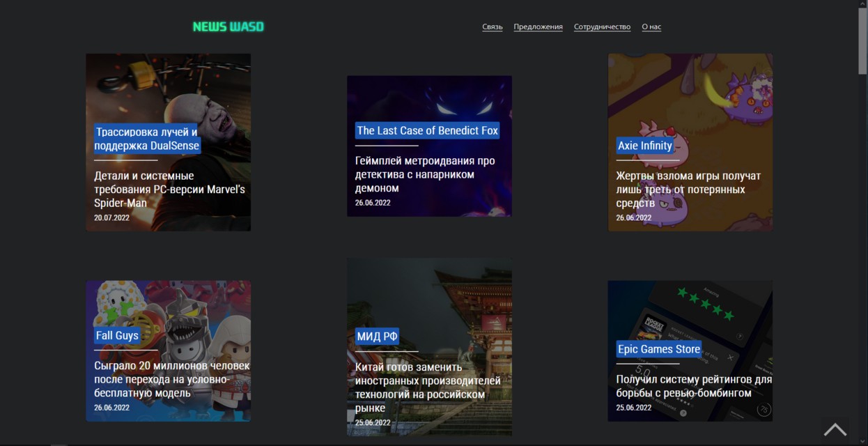Select the Трассировка лучей и поддержка DualSense tag
The image size is (868, 446).
[x=148, y=139]
